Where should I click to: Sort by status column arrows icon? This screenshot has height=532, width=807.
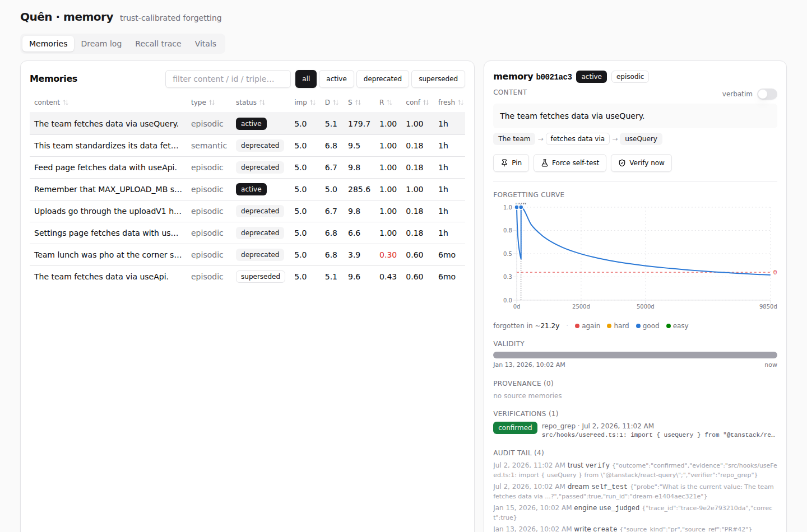tap(262, 102)
